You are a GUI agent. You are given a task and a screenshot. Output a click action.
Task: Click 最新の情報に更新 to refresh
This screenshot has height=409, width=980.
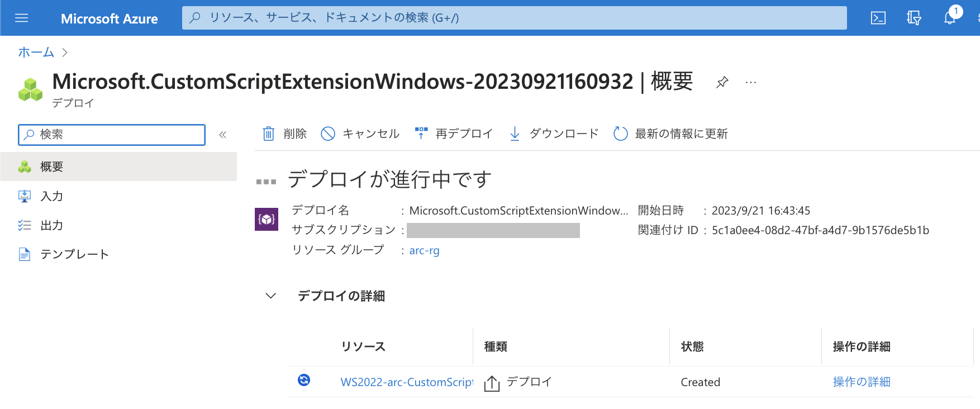(x=670, y=134)
